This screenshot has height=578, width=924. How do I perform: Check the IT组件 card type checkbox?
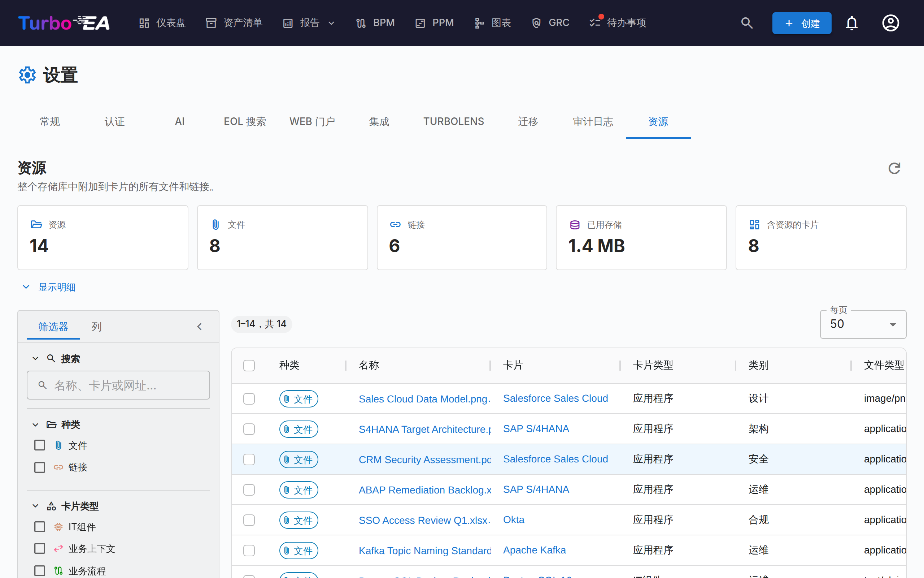point(40,527)
